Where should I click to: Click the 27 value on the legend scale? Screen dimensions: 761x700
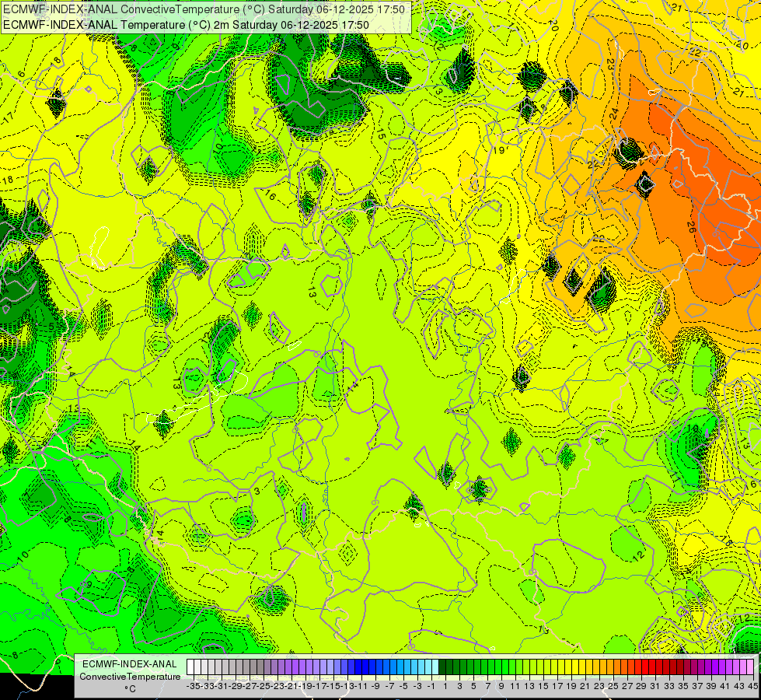point(627,686)
